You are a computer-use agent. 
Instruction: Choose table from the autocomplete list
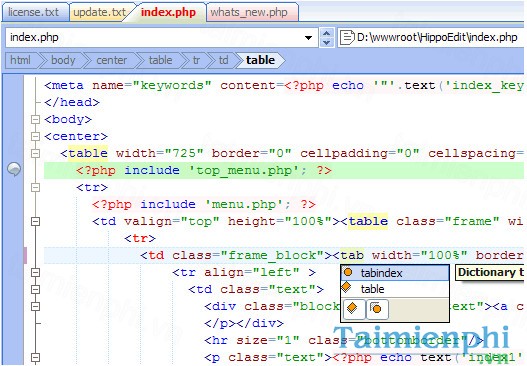(395, 289)
